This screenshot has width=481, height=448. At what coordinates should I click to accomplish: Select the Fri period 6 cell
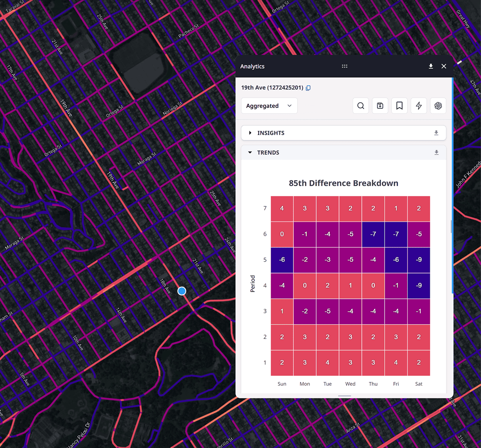click(x=396, y=234)
